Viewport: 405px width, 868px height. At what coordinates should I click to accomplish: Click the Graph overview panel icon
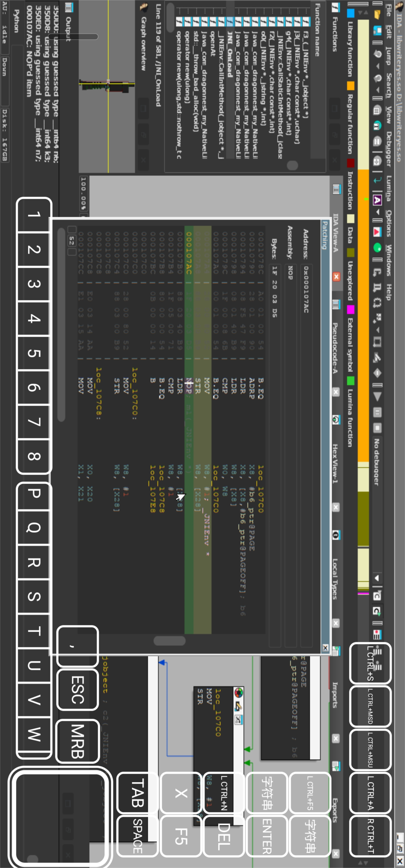click(x=144, y=7)
